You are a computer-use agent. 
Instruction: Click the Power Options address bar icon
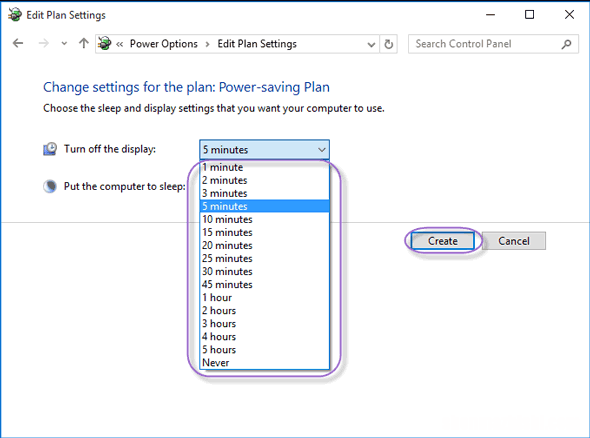(x=105, y=44)
